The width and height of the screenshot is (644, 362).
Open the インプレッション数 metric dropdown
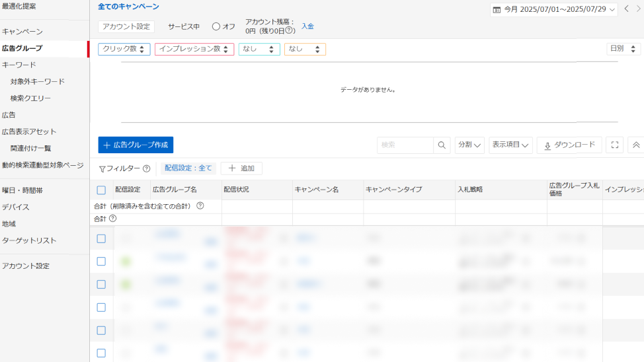click(x=194, y=50)
